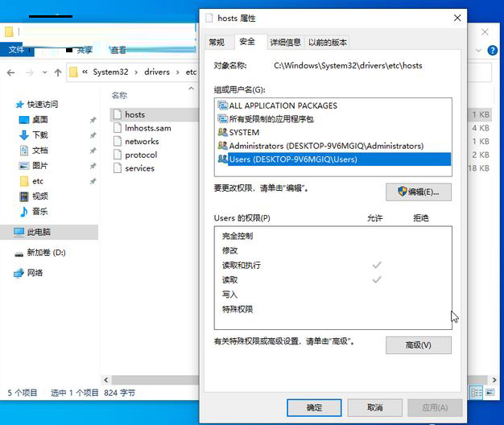Image resolution: width=504 pixels, height=425 pixels.
Task: Switch to the Details (详细信息) tab
Action: point(285,43)
